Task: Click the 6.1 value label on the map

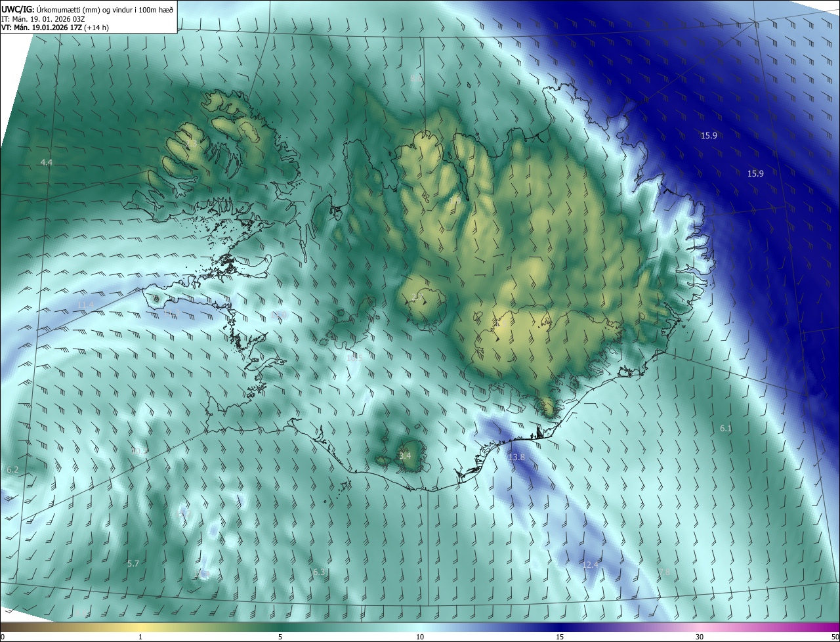Action: tap(726, 428)
